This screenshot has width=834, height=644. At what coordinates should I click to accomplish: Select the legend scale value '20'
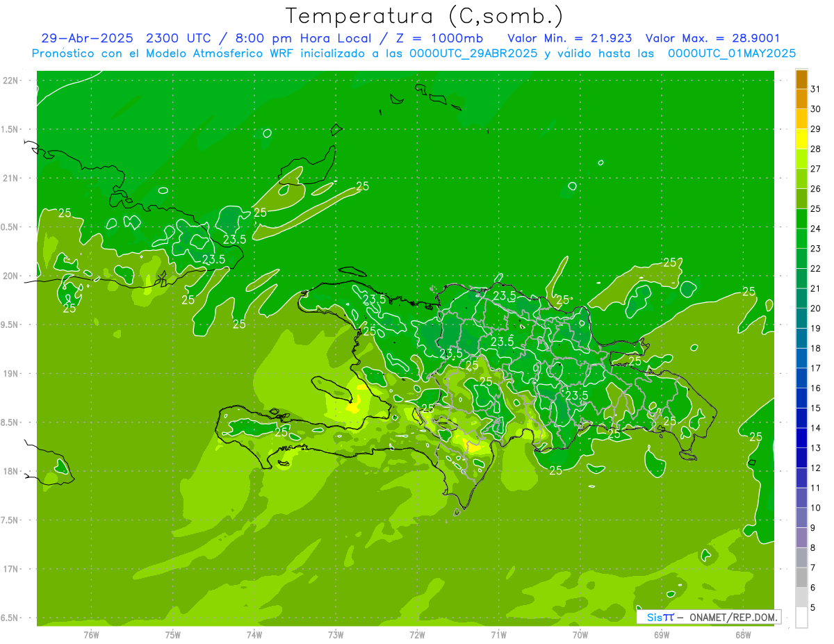[816, 308]
